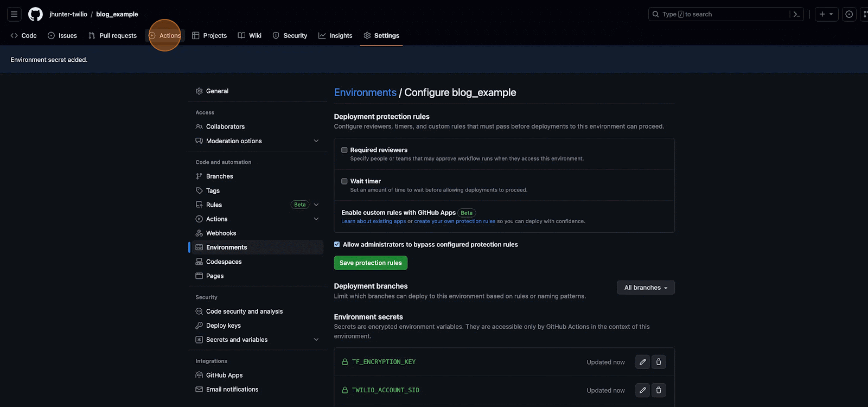Open the All branches dropdown
868x407 pixels.
click(646, 288)
